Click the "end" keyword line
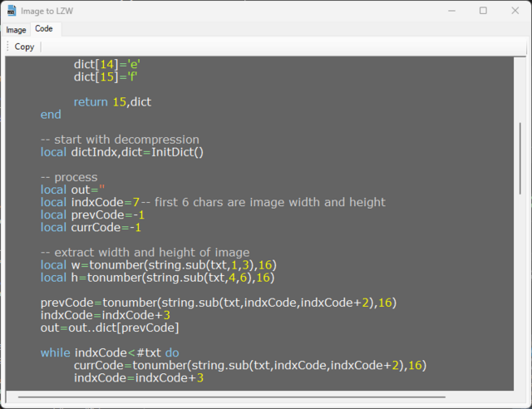 [x=51, y=115]
